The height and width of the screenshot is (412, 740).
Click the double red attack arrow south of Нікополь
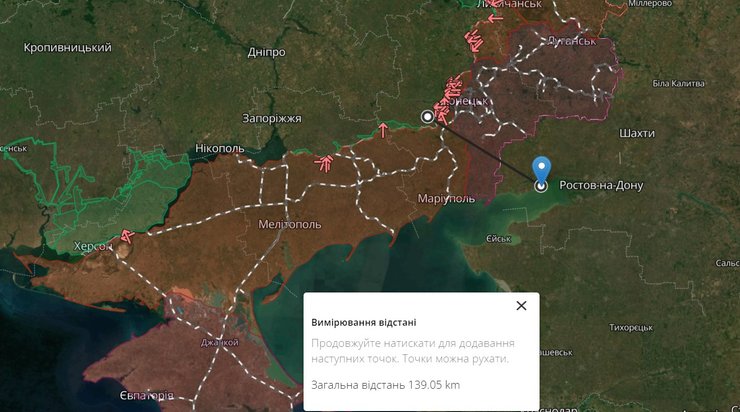325,163
